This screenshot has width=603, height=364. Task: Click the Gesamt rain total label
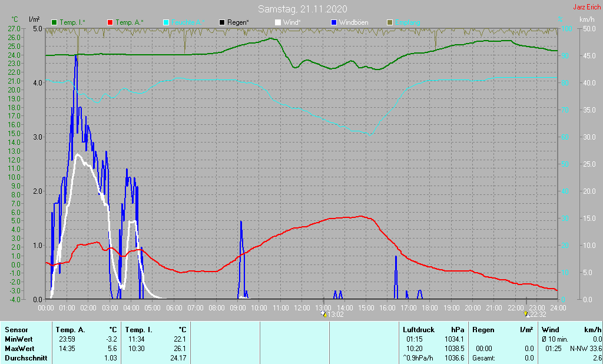[483, 358]
